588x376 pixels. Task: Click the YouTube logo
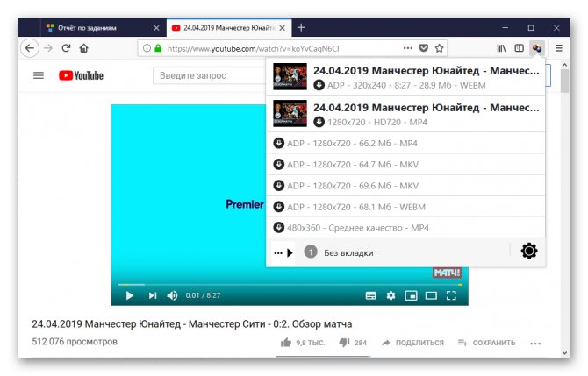pyautogui.click(x=81, y=75)
